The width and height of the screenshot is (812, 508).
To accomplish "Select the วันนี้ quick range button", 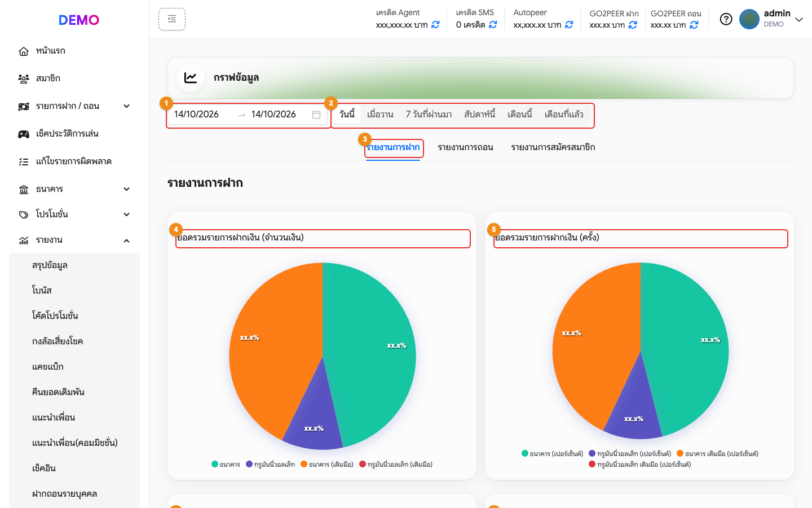I will coord(347,115).
